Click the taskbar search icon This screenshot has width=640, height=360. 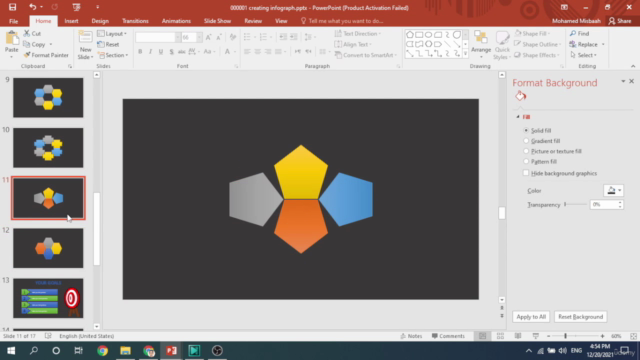(34, 351)
